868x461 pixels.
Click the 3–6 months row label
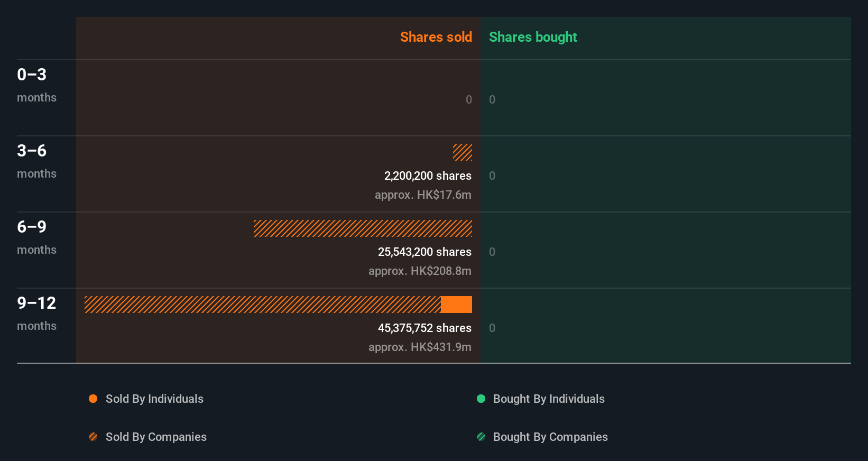[x=36, y=161]
